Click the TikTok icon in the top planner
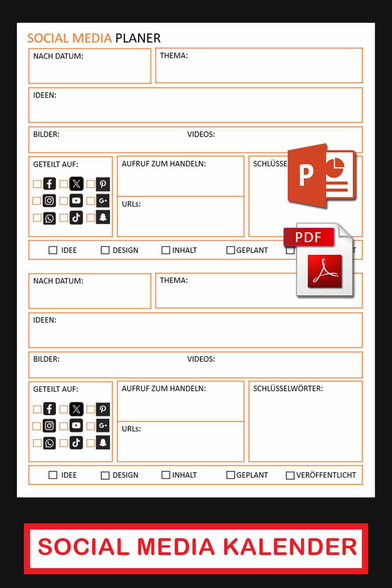392x588 pixels. click(x=76, y=218)
